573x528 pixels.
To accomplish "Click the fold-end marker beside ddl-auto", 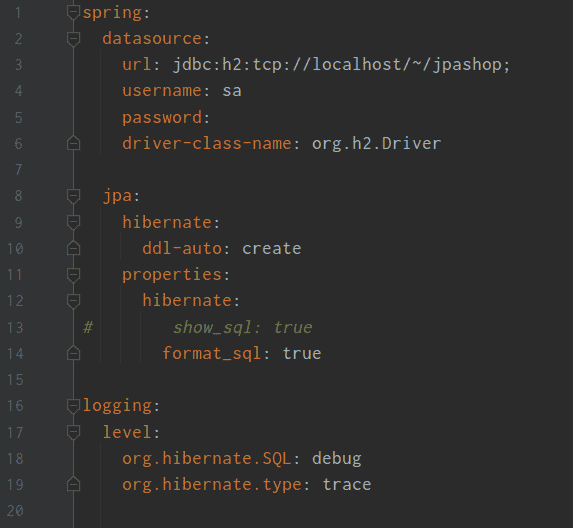I will [73, 248].
